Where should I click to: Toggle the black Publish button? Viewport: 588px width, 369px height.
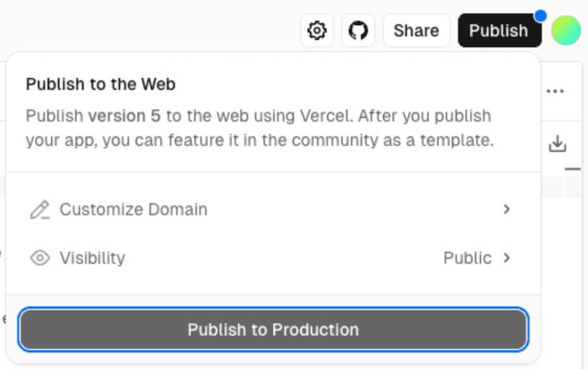(x=498, y=31)
